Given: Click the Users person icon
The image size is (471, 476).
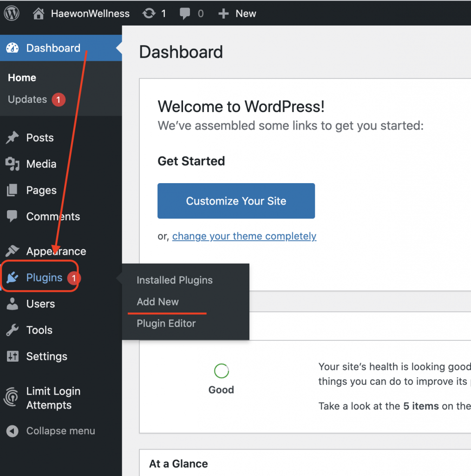Looking at the screenshot, I should click(x=12, y=304).
